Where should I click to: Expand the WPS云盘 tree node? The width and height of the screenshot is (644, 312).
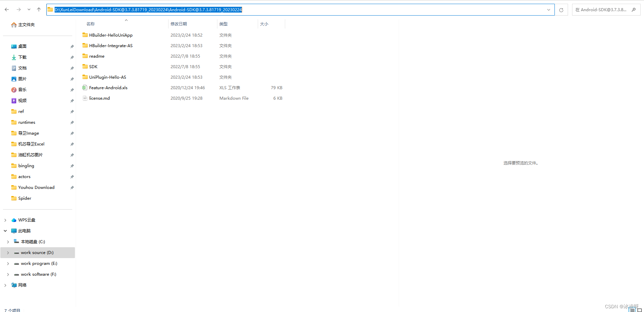pos(5,220)
